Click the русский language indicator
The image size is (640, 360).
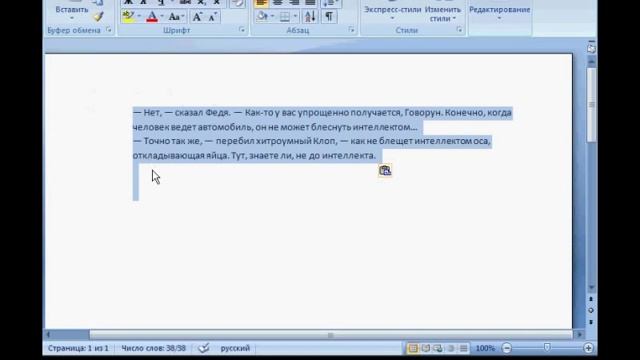click(235, 348)
